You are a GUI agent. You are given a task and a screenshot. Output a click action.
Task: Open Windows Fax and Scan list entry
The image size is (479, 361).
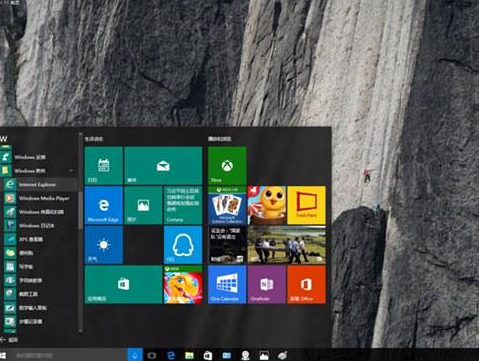click(40, 212)
